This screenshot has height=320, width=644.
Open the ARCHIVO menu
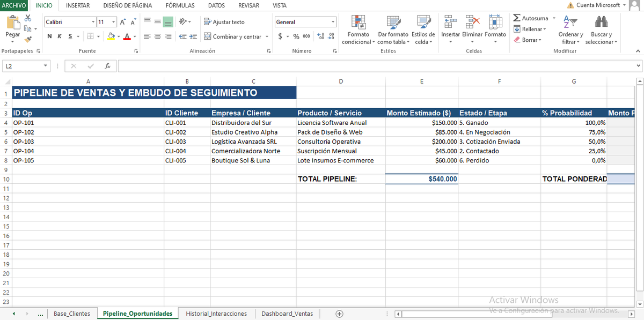[x=13, y=5]
